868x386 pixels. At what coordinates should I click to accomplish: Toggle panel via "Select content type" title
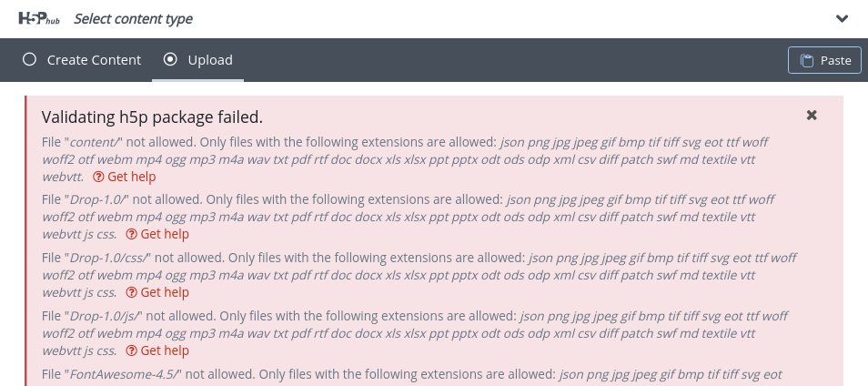coord(134,19)
